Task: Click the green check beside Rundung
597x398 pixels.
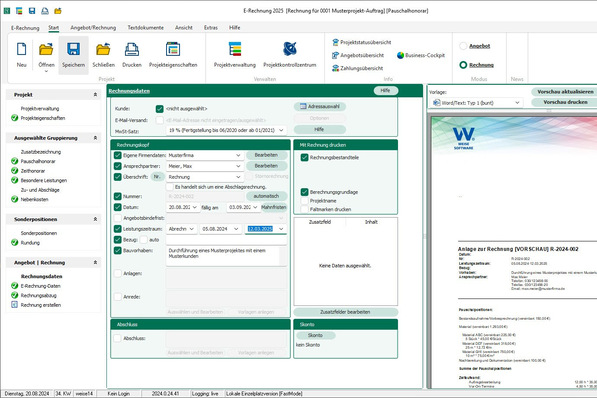Action: point(14,242)
